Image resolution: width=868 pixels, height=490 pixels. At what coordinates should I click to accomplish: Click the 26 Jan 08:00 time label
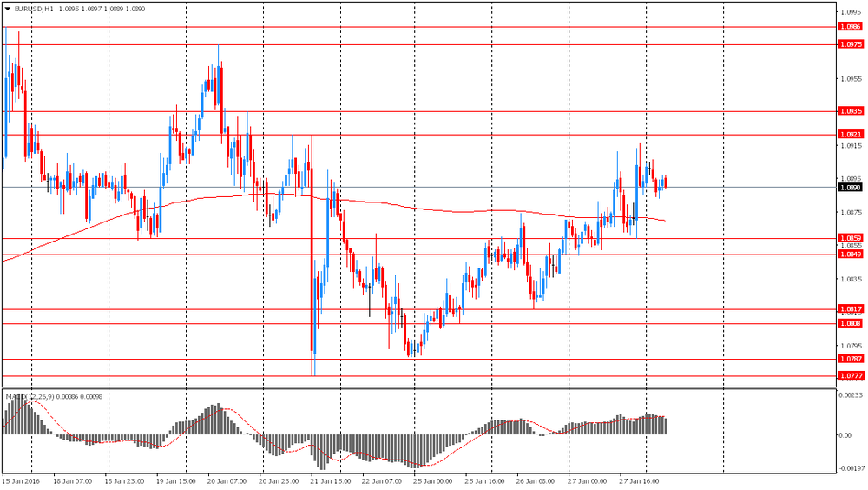tap(536, 481)
